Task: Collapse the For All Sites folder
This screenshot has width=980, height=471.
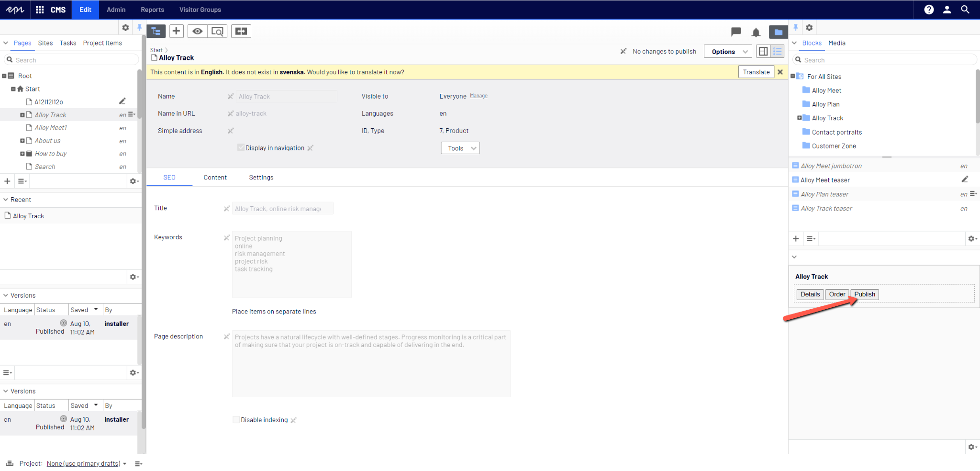Action: (792, 76)
